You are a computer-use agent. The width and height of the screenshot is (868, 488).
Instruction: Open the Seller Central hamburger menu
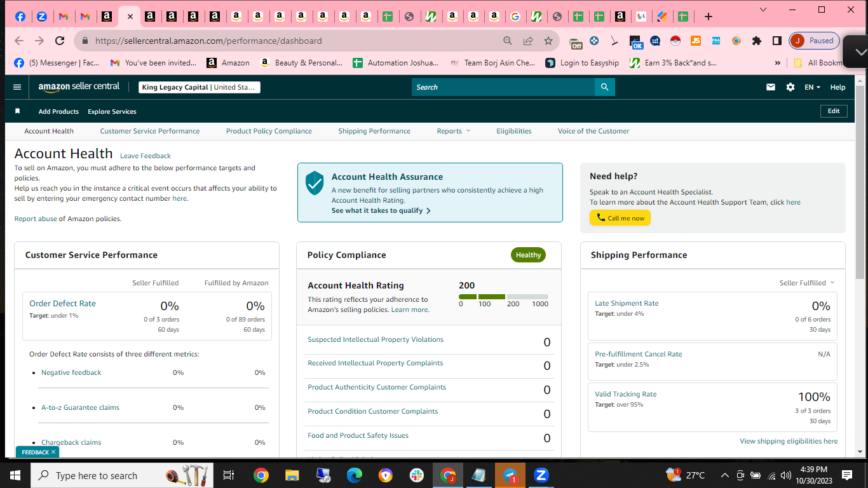[17, 87]
